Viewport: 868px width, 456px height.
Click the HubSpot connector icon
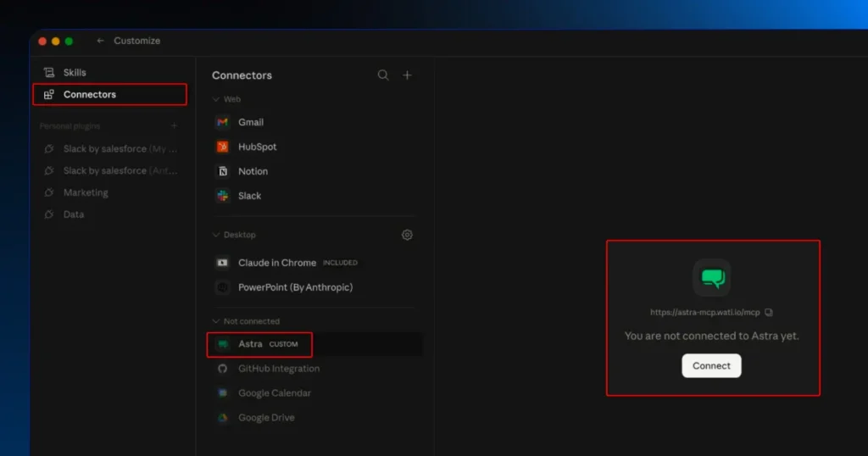click(223, 147)
